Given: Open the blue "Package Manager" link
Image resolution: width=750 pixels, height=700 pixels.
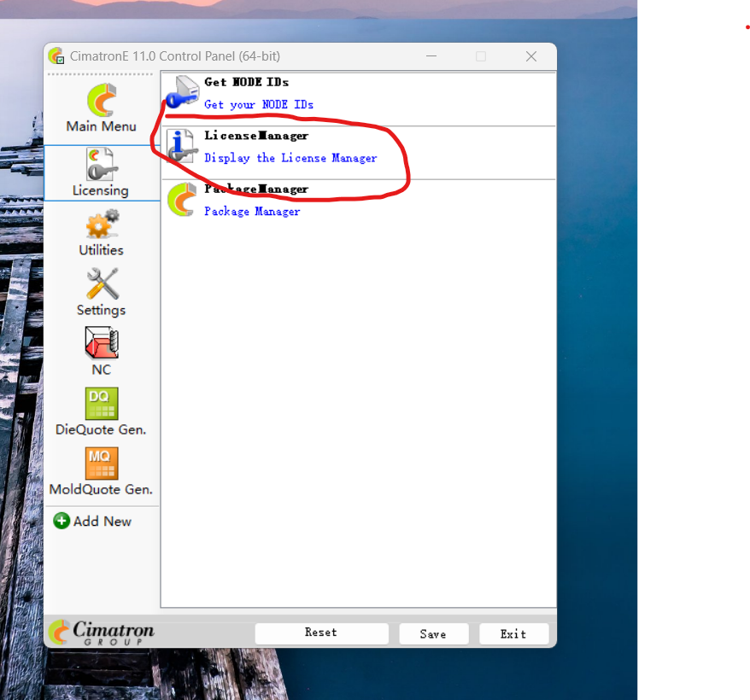Looking at the screenshot, I should 252,212.
